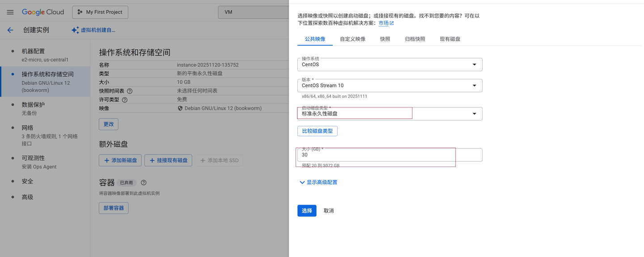Screen dimensions: 644x257
Task: Click the shield icon next to Debian image
Action: [180, 108]
